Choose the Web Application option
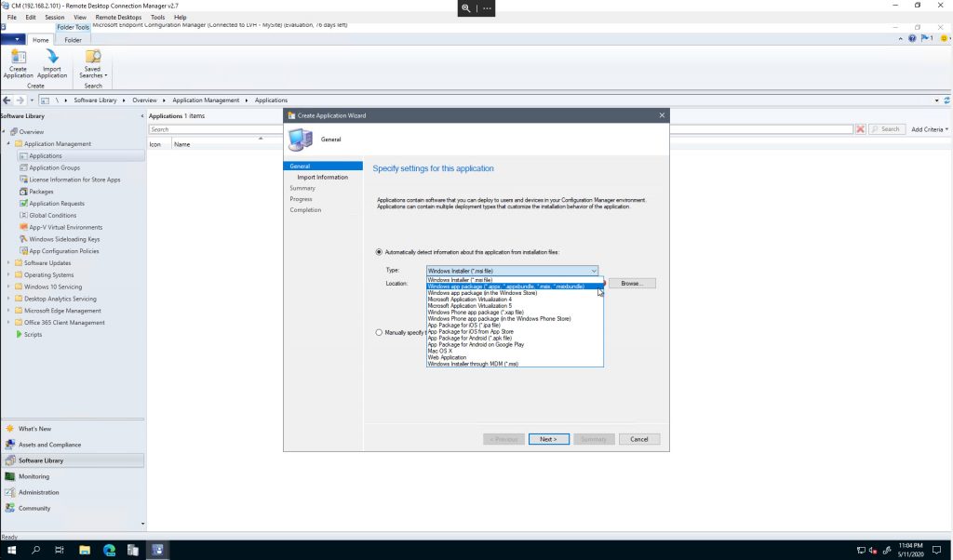Screen dimensions: 953x560 click(516, 358)
